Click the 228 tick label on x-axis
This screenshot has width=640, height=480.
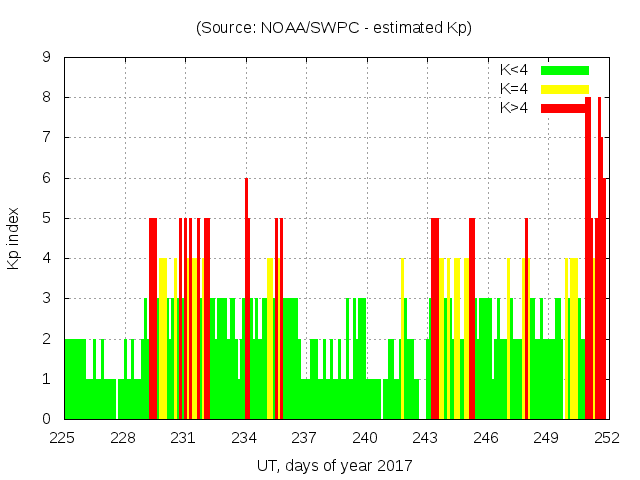click(x=124, y=437)
